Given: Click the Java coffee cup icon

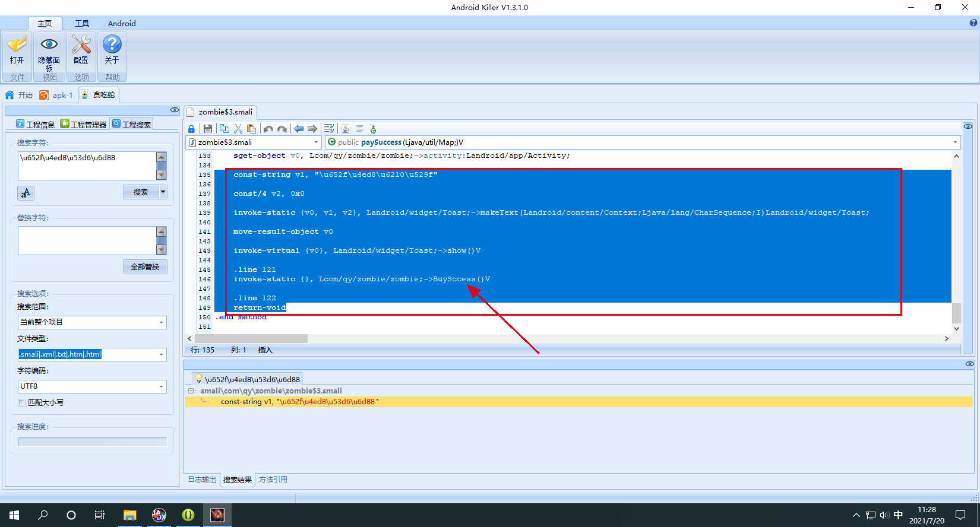Looking at the screenshot, I should [346, 129].
